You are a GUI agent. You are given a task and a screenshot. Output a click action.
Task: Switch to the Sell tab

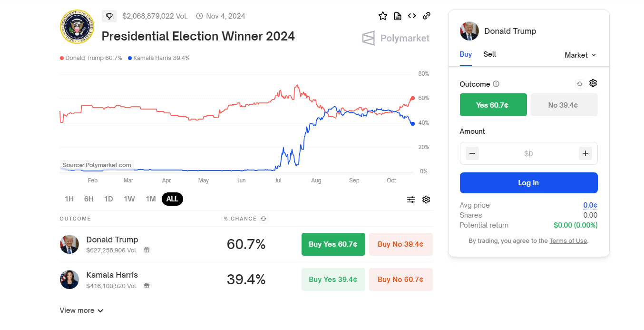[489, 54]
